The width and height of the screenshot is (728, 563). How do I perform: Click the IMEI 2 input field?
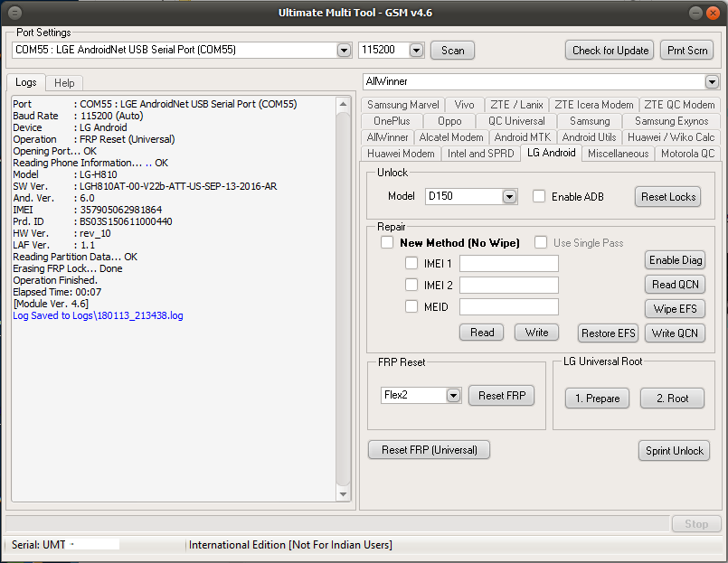pyautogui.click(x=509, y=285)
